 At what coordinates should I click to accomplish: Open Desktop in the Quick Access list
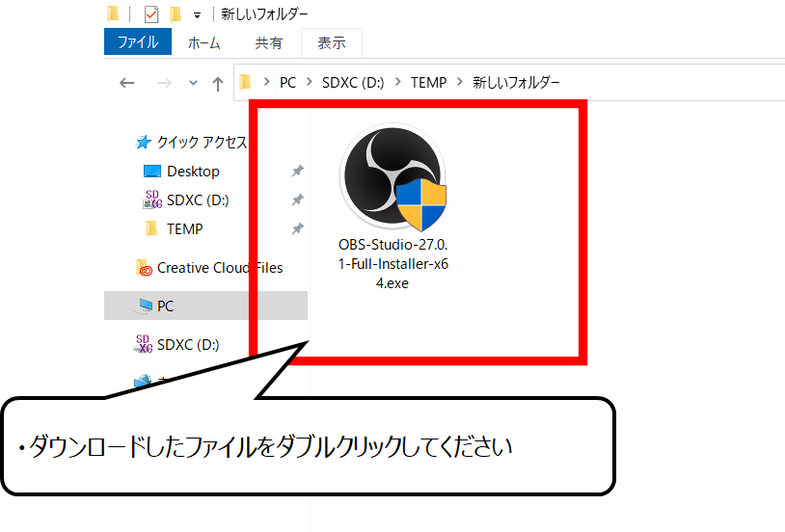(193, 172)
